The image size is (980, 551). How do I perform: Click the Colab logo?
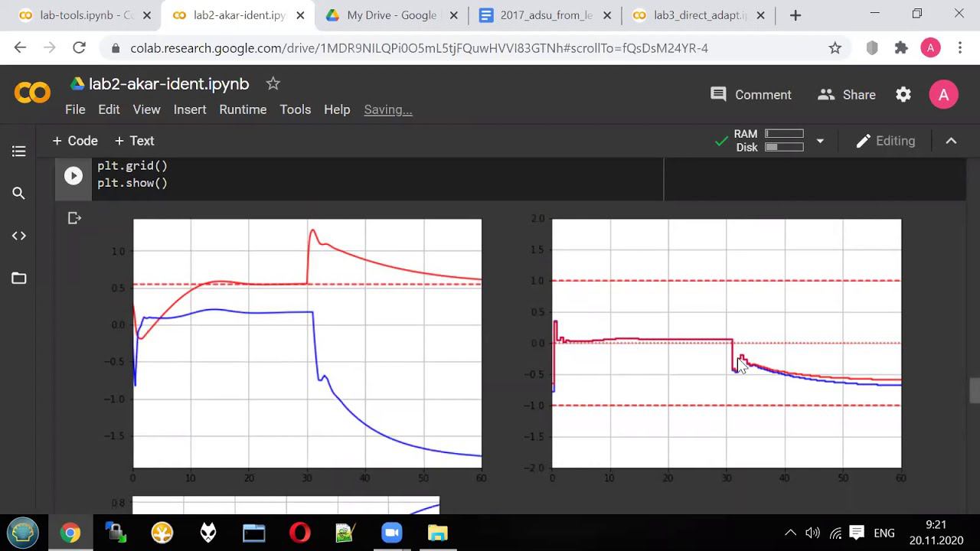point(32,93)
